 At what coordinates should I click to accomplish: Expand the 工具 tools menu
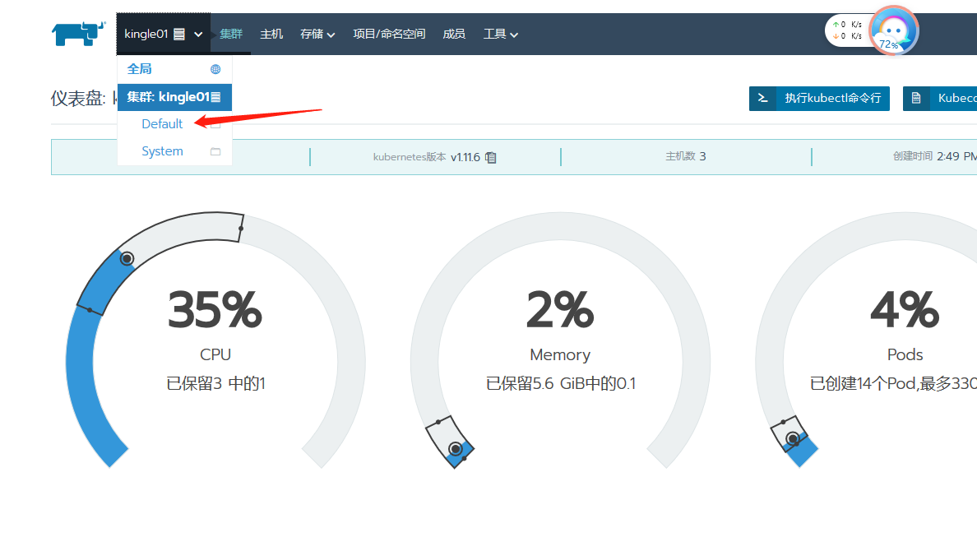coord(501,34)
